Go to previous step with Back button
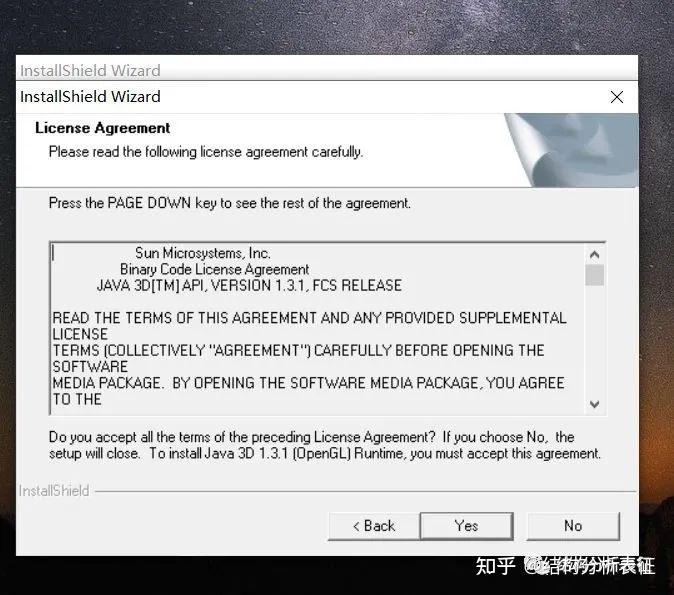This screenshot has height=595, width=674. (374, 526)
